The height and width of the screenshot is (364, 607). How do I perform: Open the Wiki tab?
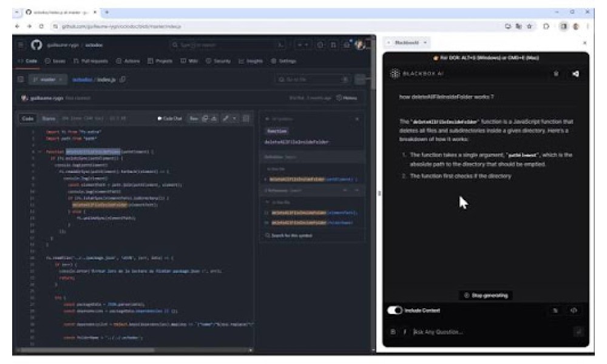[189, 61]
